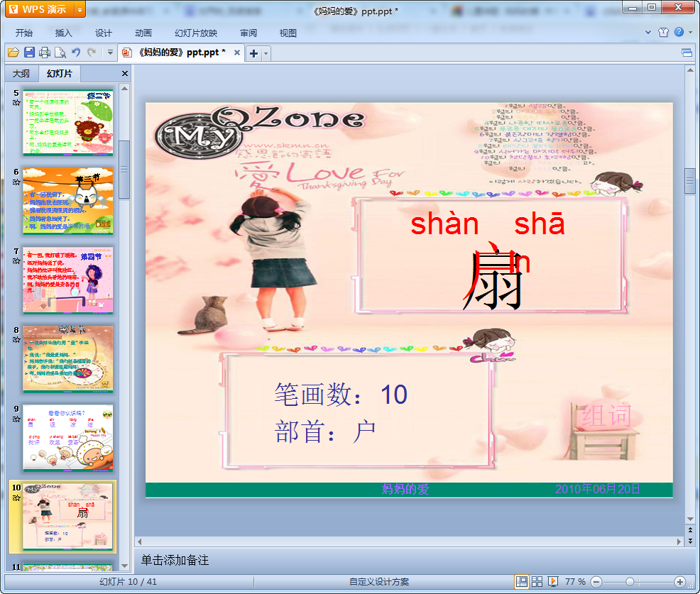
Task: Click the Print icon in the toolbar
Action: [x=45, y=53]
